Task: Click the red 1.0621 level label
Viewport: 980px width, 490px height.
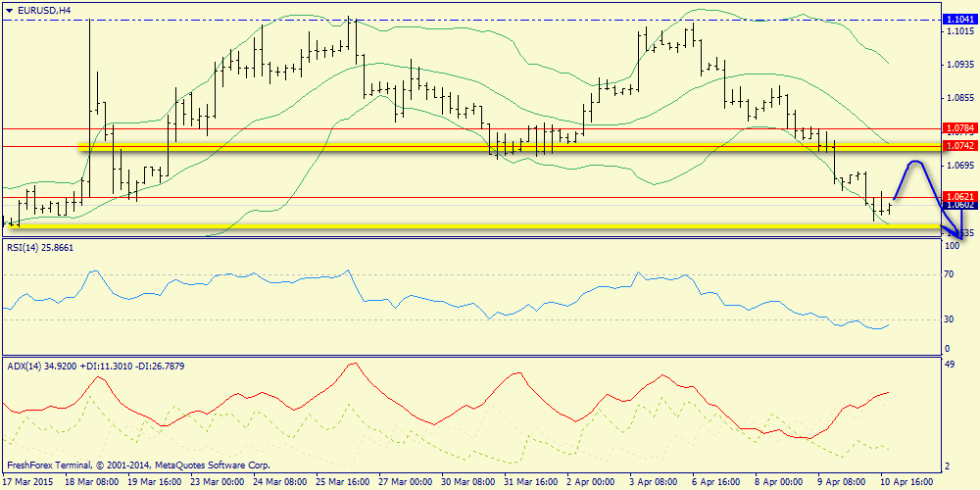Action: (960, 196)
